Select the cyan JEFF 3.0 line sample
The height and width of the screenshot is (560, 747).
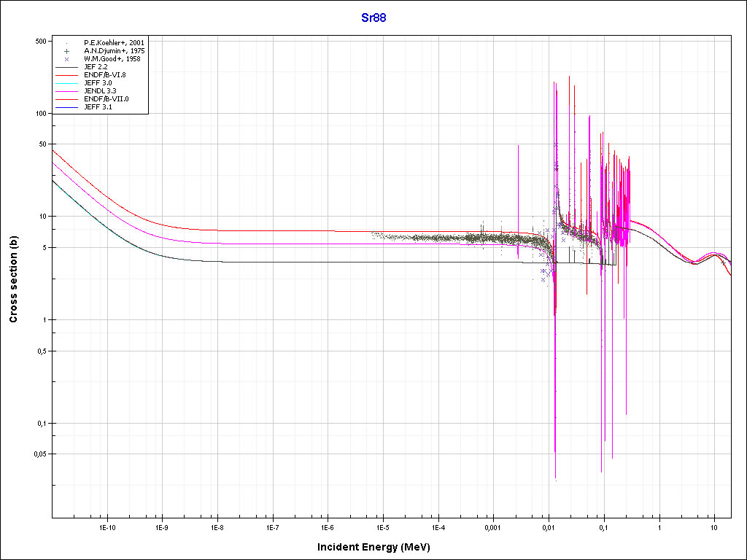67,83
